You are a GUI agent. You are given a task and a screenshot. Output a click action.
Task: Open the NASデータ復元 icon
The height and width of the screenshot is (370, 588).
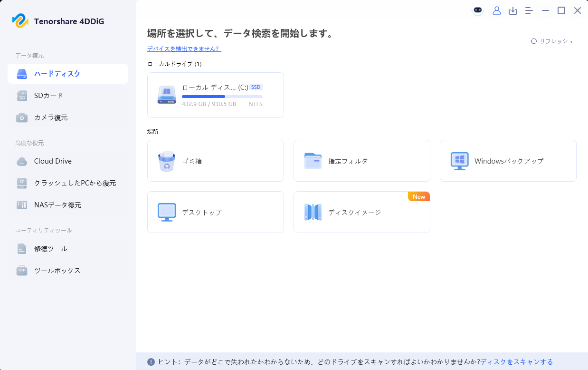tap(22, 205)
